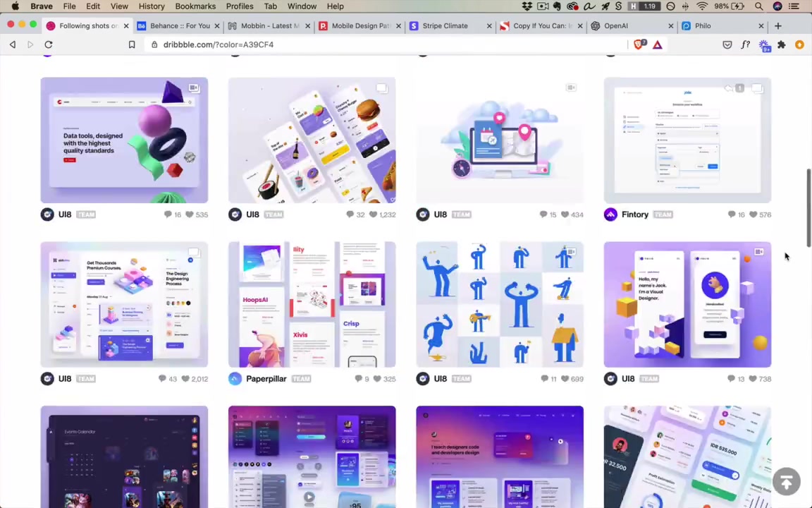Click the page vertical scrollbar thumb
Viewport: 812px width, 508px height.
[808, 207]
